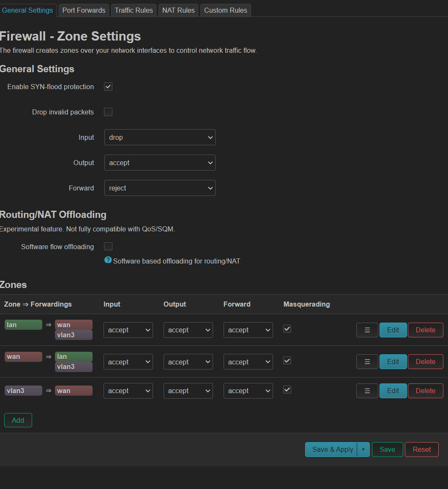Image resolution: width=448 pixels, height=489 pixels.
Task: Disable Masquerading for the lan zone
Action: coord(287,329)
